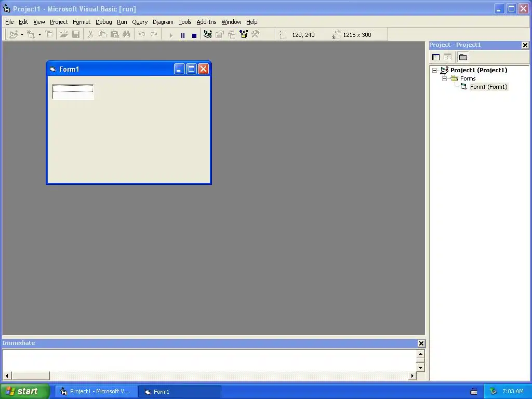Maximize the running Form1 window
The image size is (532, 399).
point(191,69)
